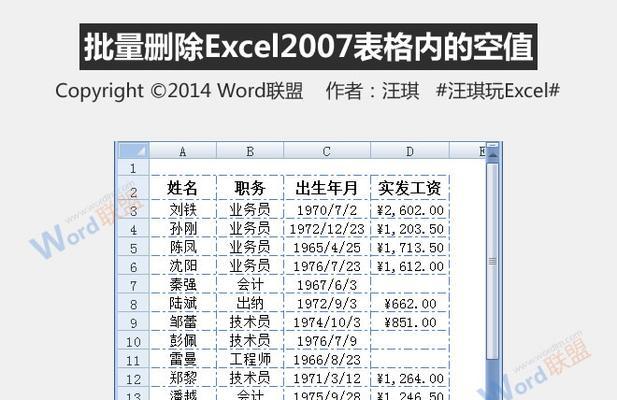Select column C header
The image size is (617, 400).
(327, 151)
